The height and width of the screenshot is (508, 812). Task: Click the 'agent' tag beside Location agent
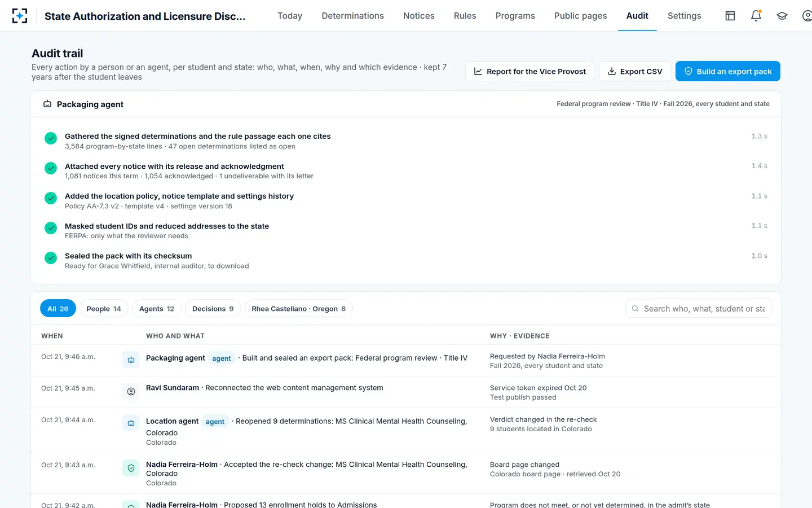(x=215, y=422)
